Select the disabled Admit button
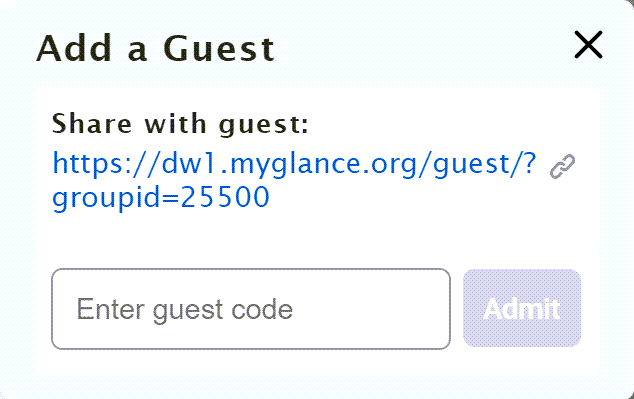The height and width of the screenshot is (399, 634). point(522,308)
